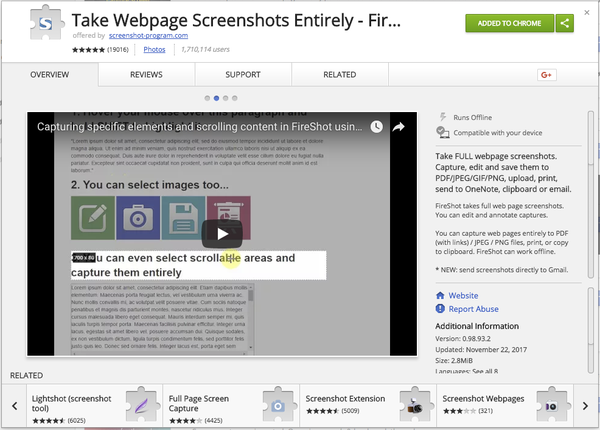Click the house icon beside Website
The height and width of the screenshot is (430, 600).
coord(440,296)
